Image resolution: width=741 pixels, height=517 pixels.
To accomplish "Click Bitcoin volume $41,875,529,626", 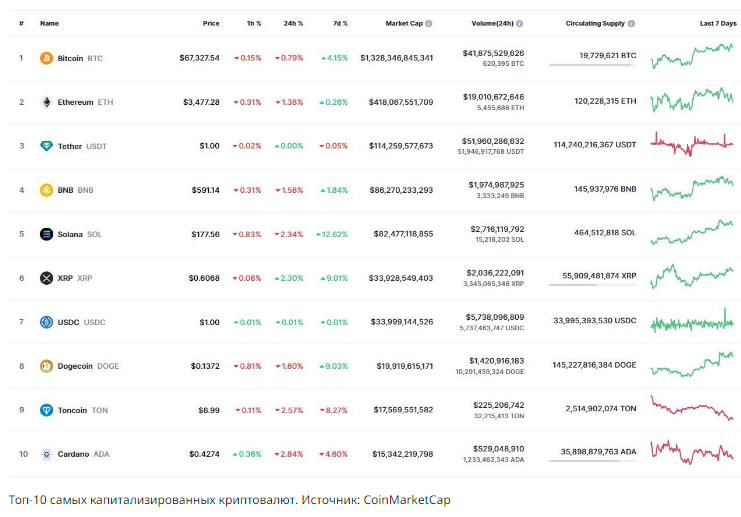I will click(x=493, y=53).
